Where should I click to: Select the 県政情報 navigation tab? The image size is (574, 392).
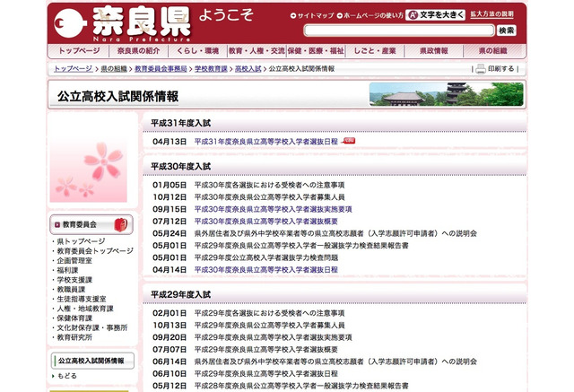click(434, 51)
